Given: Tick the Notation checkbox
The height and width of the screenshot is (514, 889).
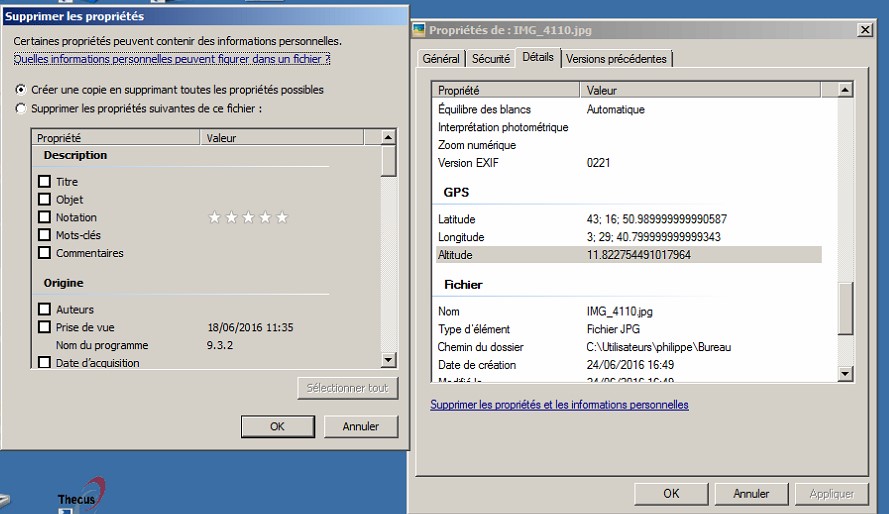Looking at the screenshot, I should click(x=44, y=217).
